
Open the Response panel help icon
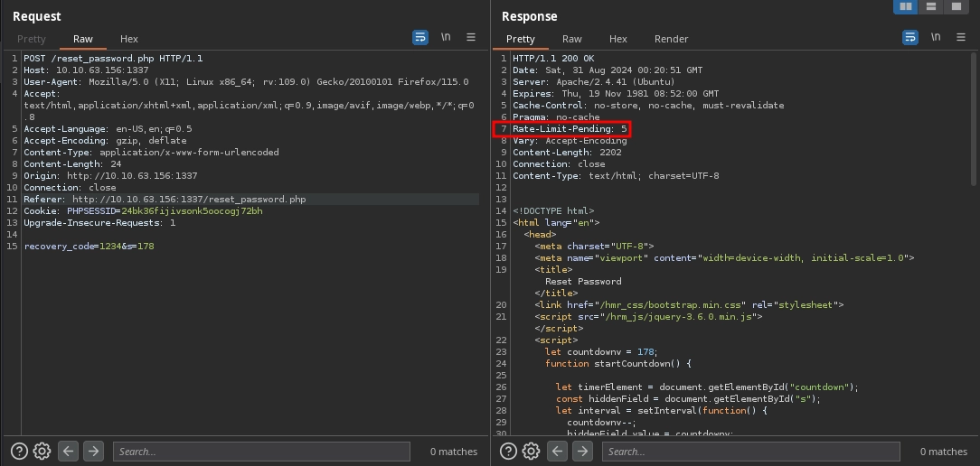[x=508, y=452]
